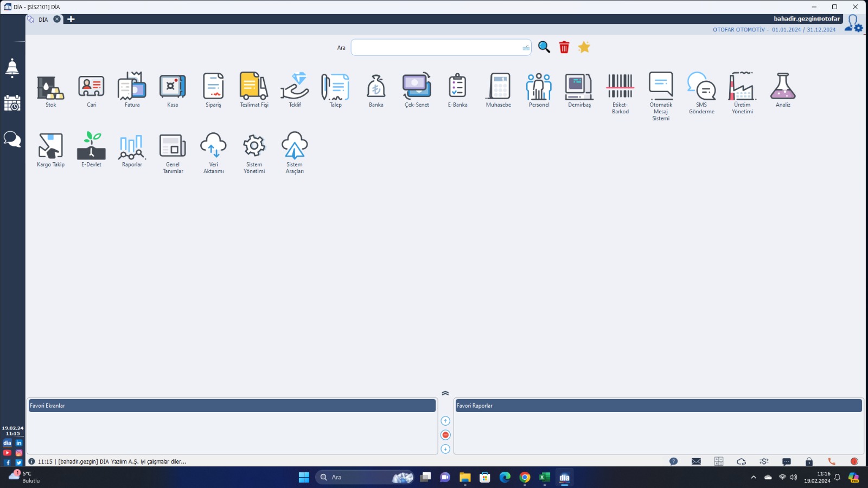The image size is (868, 488).
Task: Open notifications bell in left sidebar
Action: click(12, 68)
